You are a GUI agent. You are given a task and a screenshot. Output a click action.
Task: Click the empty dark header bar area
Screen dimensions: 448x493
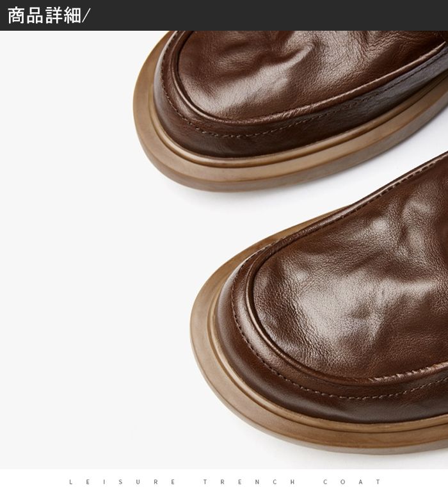[x=269, y=15]
